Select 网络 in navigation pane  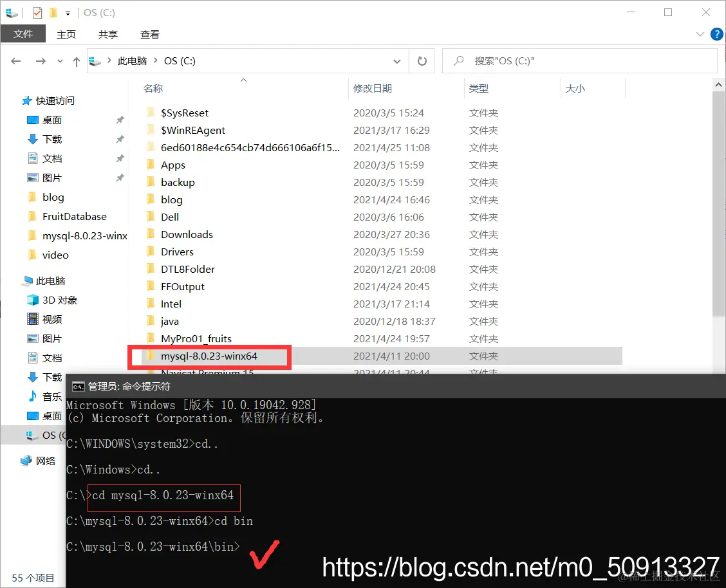[x=45, y=461]
